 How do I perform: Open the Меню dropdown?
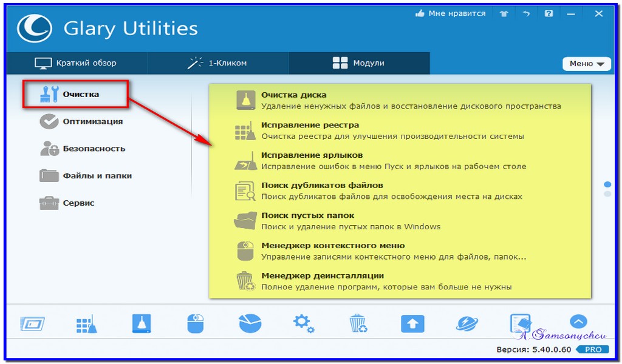pyautogui.click(x=587, y=64)
